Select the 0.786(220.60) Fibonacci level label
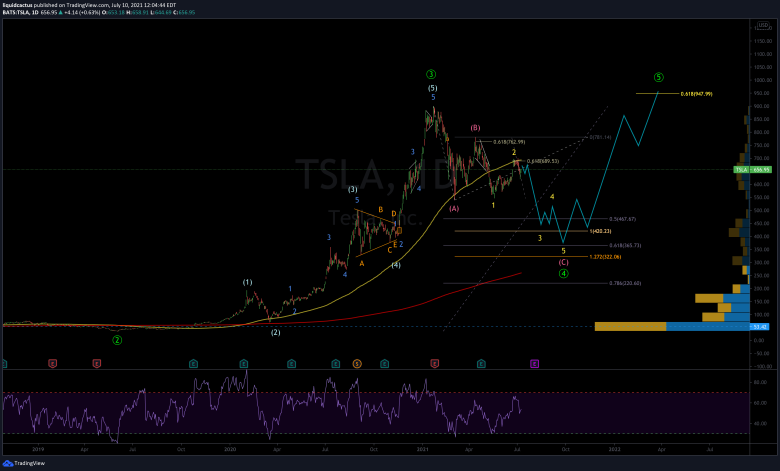This screenshot has width=780, height=471. click(x=625, y=283)
